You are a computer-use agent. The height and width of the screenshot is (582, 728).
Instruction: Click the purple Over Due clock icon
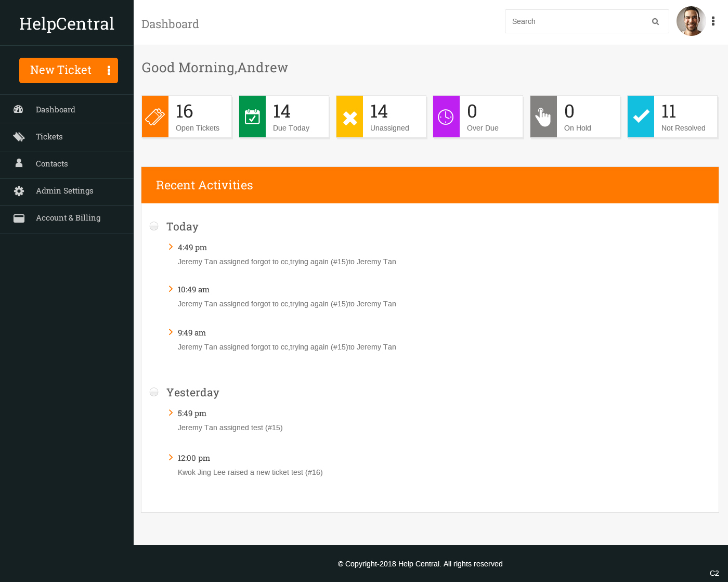(446, 117)
